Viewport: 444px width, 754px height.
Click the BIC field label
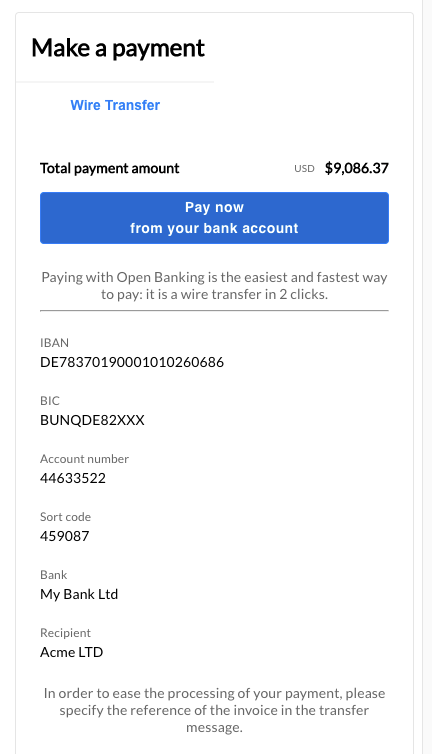tap(50, 401)
